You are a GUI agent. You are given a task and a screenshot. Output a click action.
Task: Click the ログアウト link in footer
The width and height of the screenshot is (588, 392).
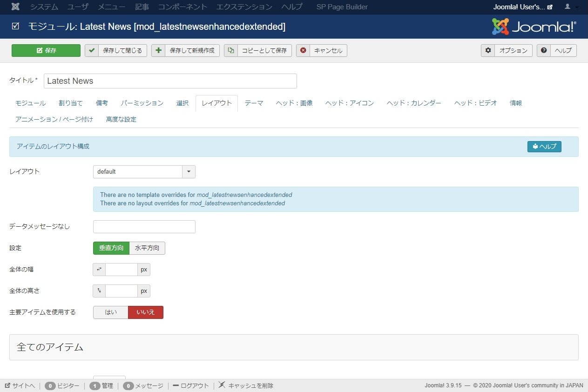(x=191, y=385)
